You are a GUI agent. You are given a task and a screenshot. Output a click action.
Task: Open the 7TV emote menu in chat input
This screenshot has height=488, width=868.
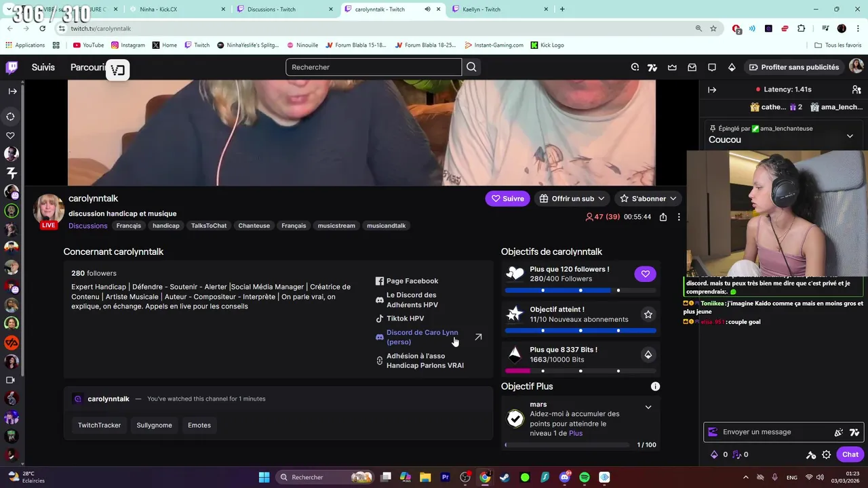click(854, 432)
